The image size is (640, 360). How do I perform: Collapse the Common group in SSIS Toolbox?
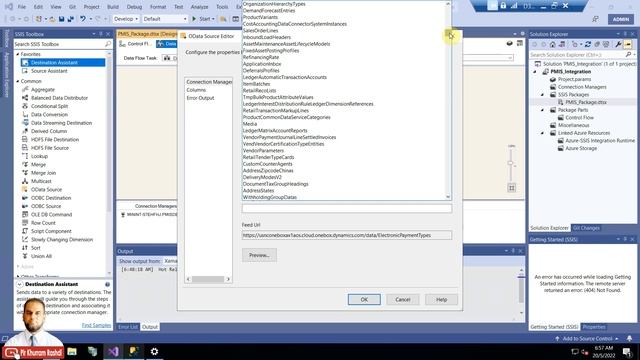(x=18, y=81)
